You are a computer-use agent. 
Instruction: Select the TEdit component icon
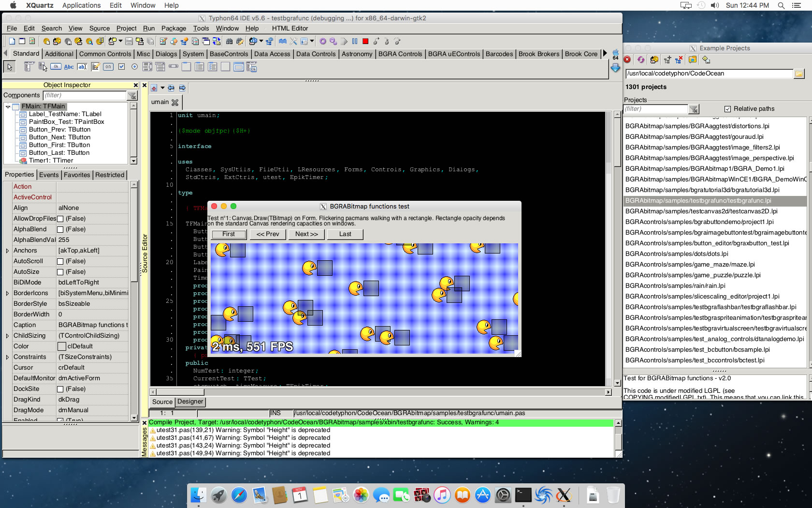(x=82, y=67)
